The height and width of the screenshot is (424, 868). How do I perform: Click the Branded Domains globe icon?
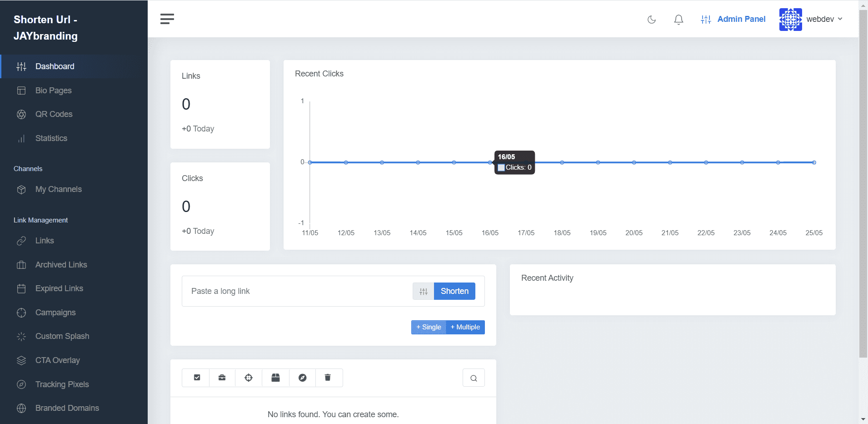tap(21, 408)
